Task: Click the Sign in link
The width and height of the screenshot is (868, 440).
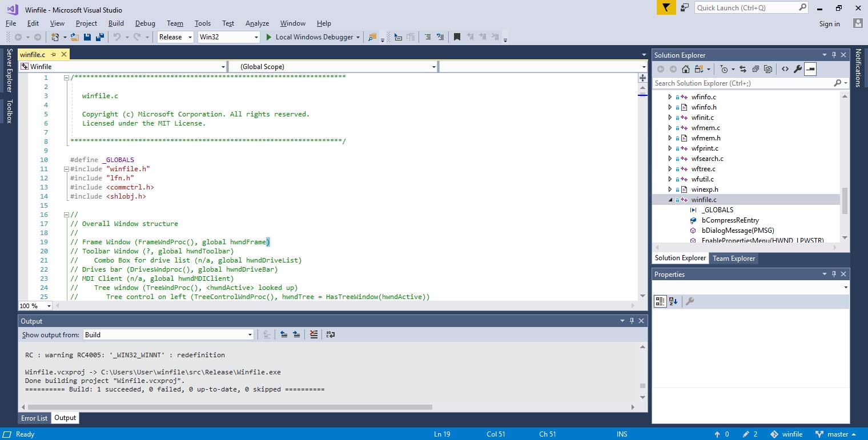Action: click(829, 24)
